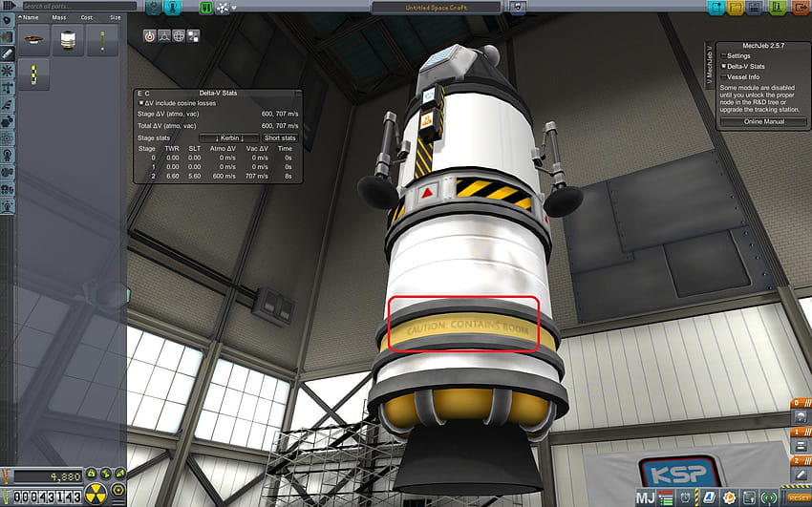The height and width of the screenshot is (507, 812).
Task: Toggle the MechJeb Settings checkbox
Action: (x=723, y=56)
